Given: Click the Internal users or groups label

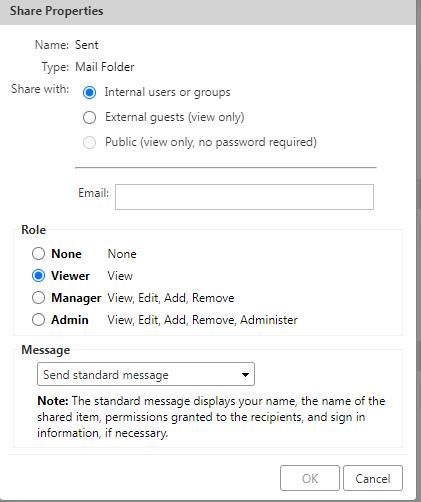Looking at the screenshot, I should pyautogui.click(x=167, y=92).
